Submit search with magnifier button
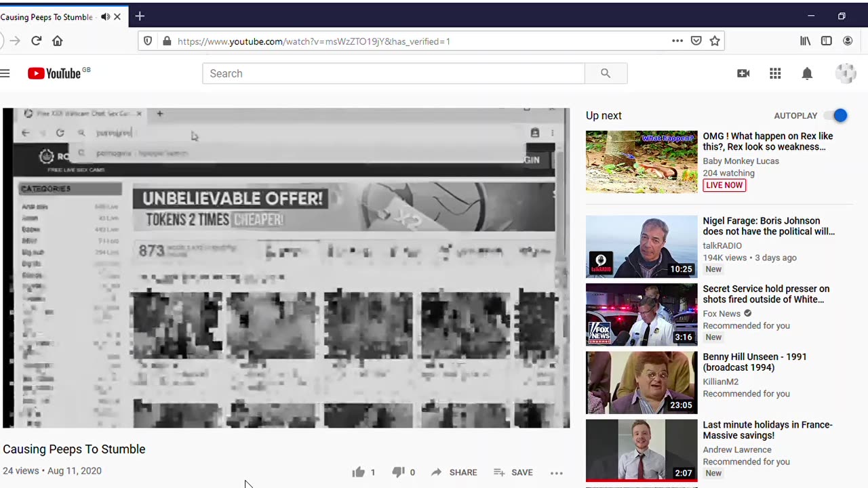The width and height of the screenshot is (868, 488). (606, 73)
